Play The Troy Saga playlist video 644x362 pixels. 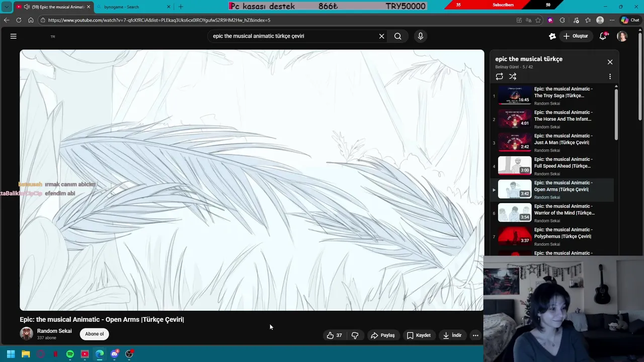point(514,96)
